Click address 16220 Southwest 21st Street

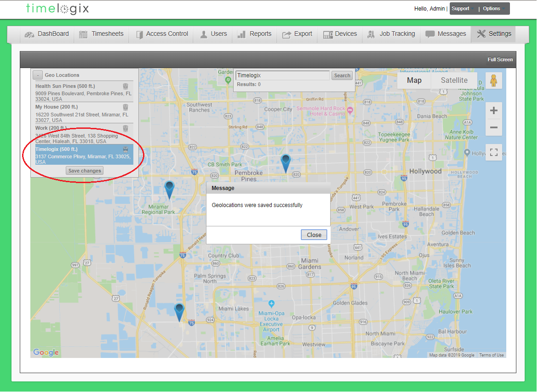[82, 117]
